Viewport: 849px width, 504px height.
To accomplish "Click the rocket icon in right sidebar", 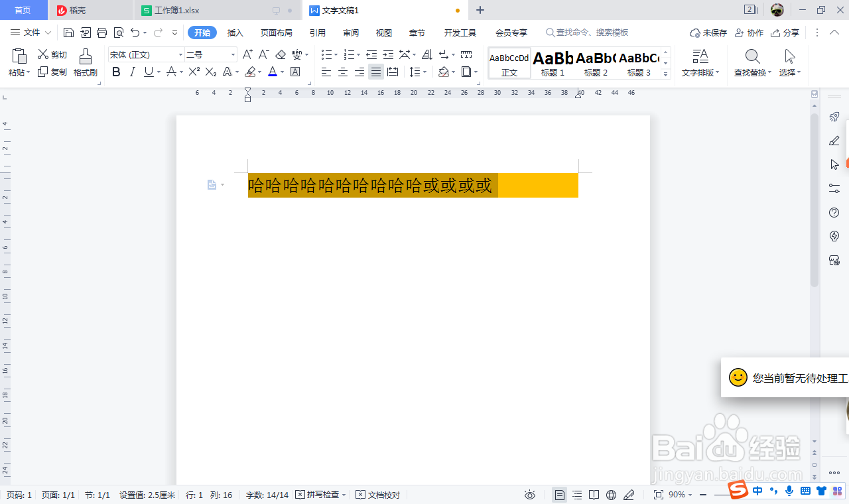I will point(835,117).
